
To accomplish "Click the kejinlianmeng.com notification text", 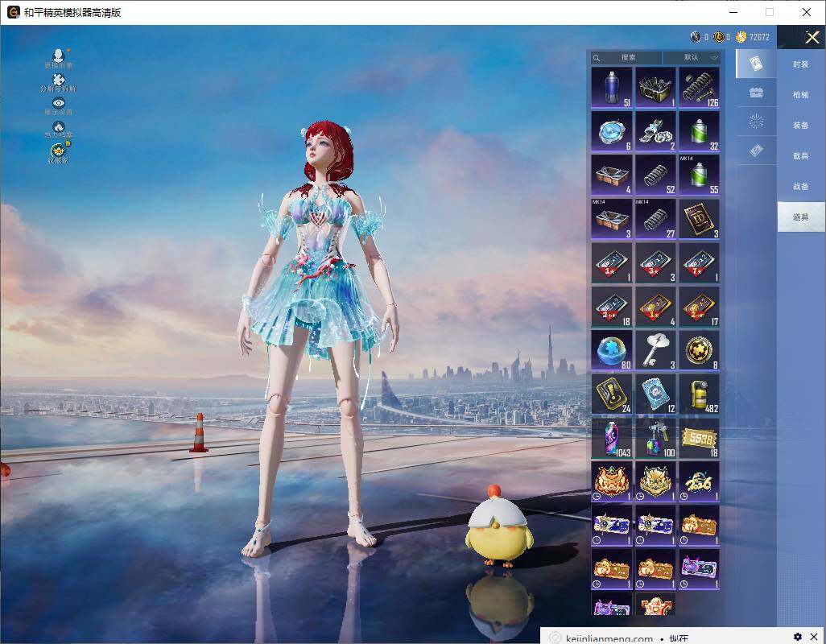I will point(609,638).
